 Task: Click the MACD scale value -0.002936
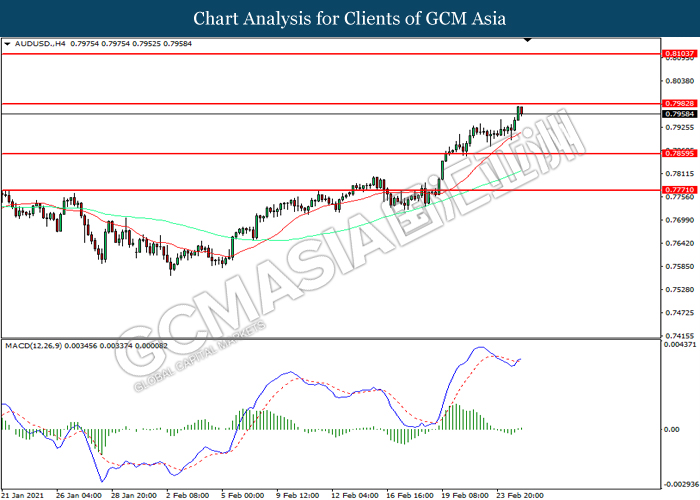(681, 484)
